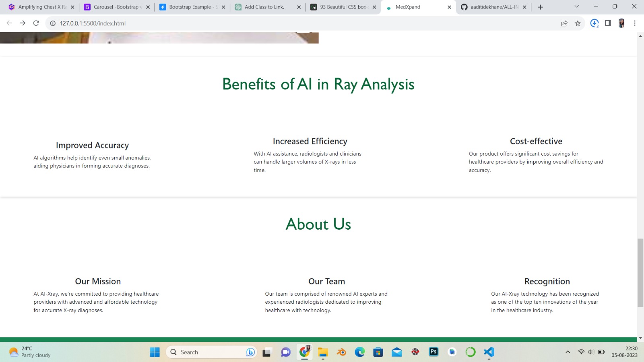Bookmark this page with the star icon
The width and height of the screenshot is (644, 362).
[578, 23]
